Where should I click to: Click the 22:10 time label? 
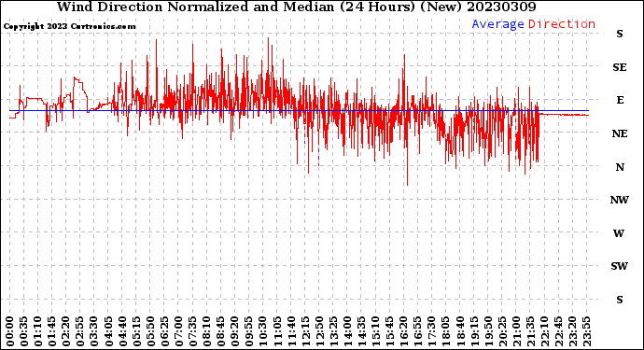click(x=544, y=332)
